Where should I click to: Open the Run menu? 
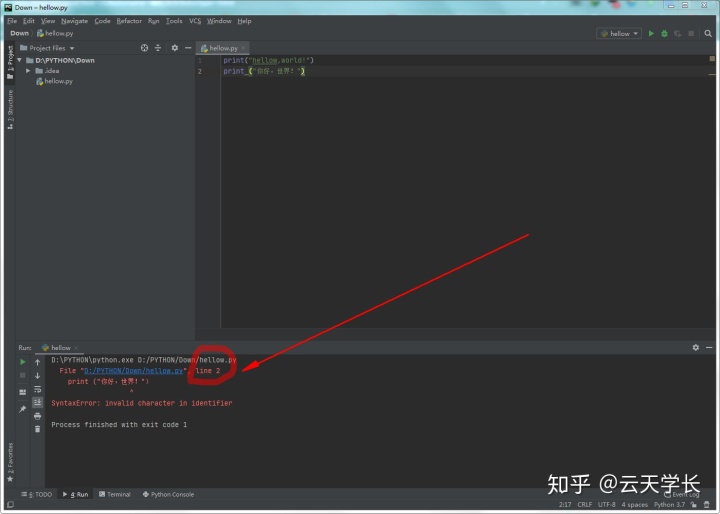tap(153, 21)
